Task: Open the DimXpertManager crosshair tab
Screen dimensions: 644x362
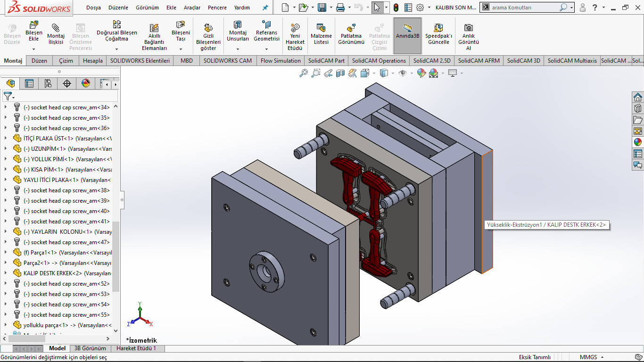Action: click(67, 83)
